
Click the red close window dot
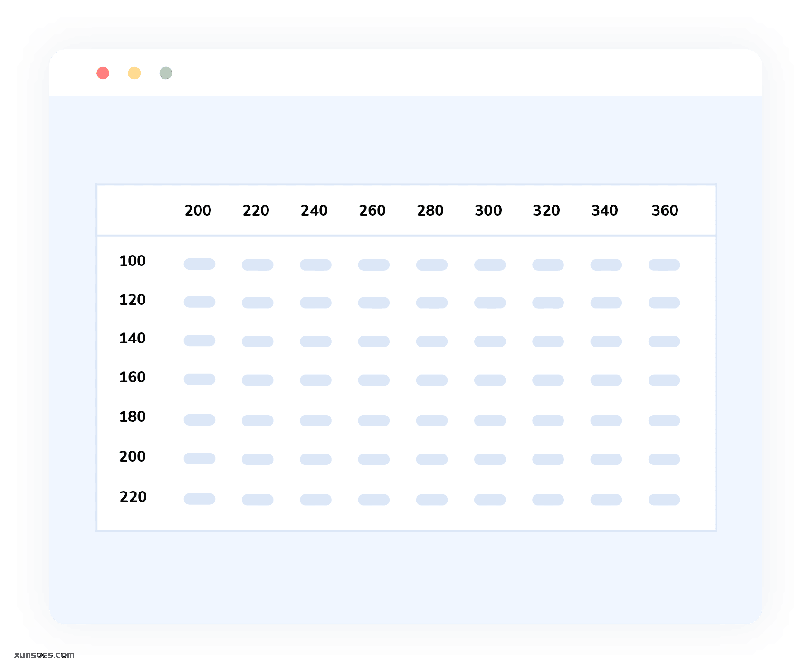[103, 73]
